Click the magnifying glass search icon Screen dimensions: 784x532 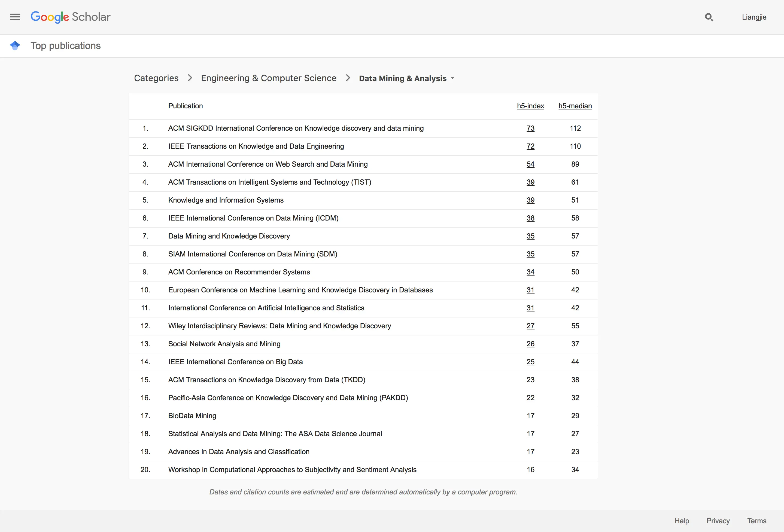pyautogui.click(x=709, y=17)
